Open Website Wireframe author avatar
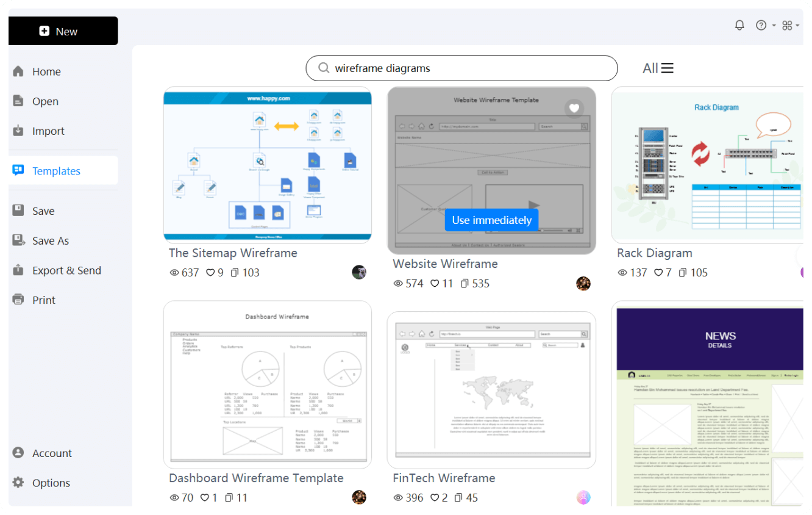The height and width of the screenshot is (515, 812). [x=583, y=283]
